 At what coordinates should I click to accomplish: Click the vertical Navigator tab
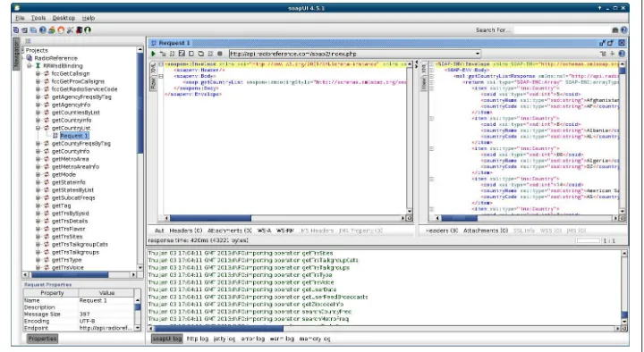(x=16, y=54)
